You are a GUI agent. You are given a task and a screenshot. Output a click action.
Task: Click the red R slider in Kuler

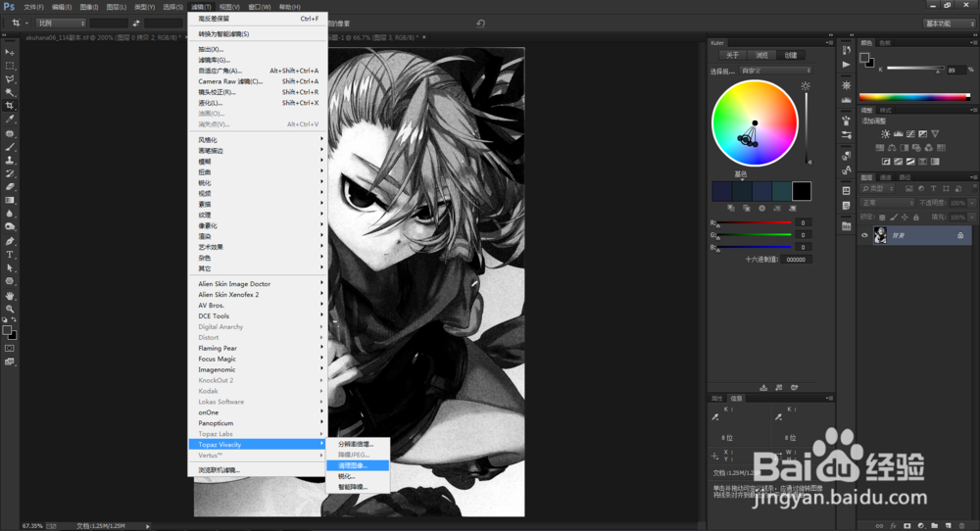pyautogui.click(x=755, y=223)
